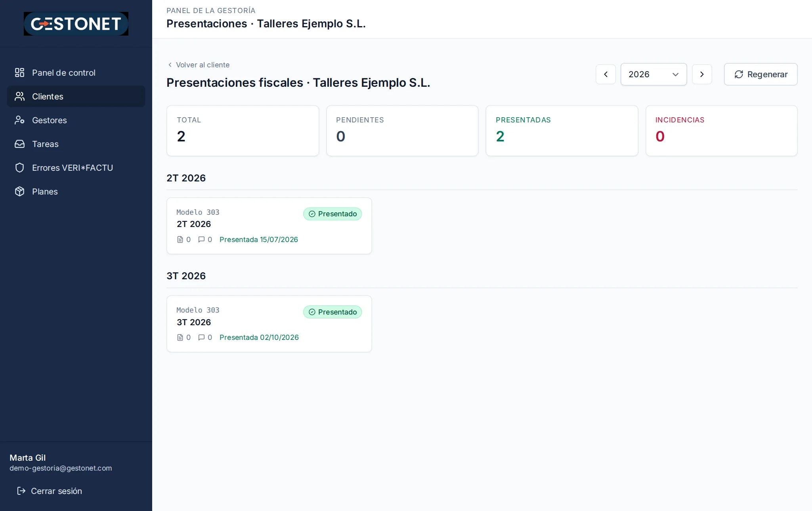Click the Cerrar sesión logout icon
The image size is (812, 511).
point(21,491)
